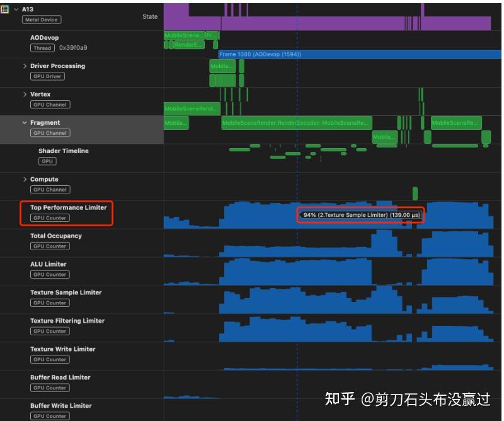Expand the Vertex channel track
The width and height of the screenshot is (504, 421).
click(25, 94)
